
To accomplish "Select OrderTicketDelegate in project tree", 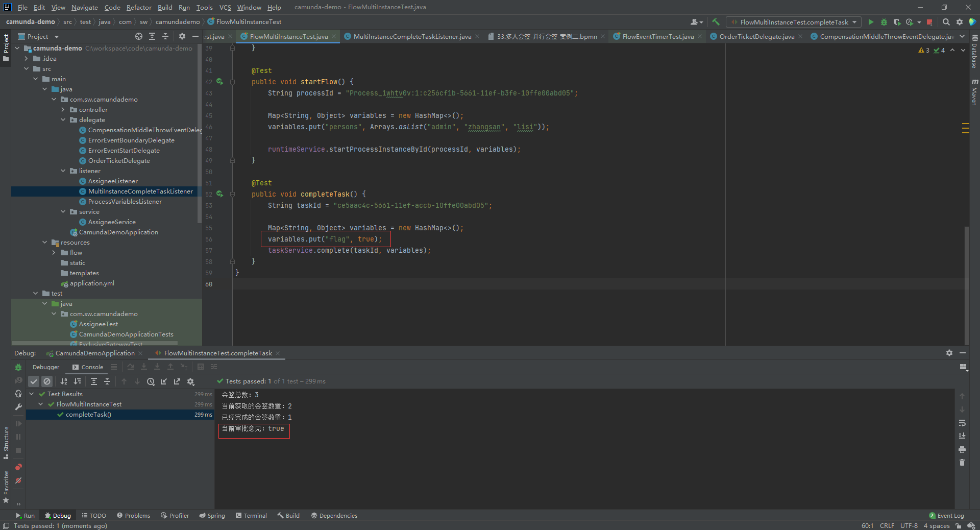I will (119, 161).
